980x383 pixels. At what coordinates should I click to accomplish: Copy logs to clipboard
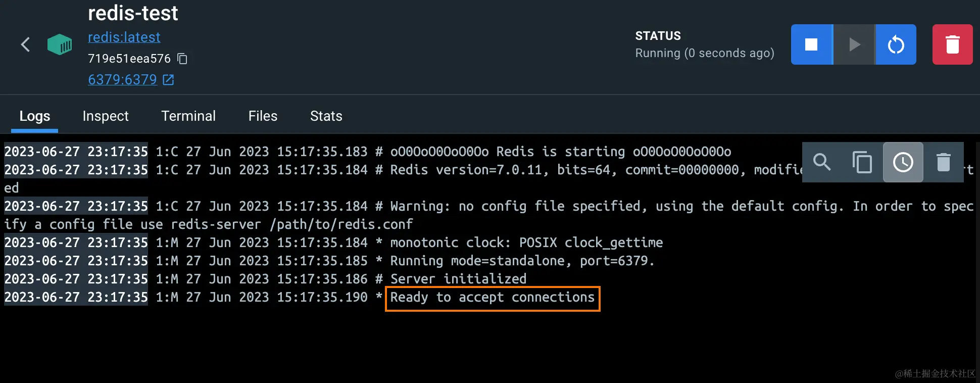pos(862,162)
